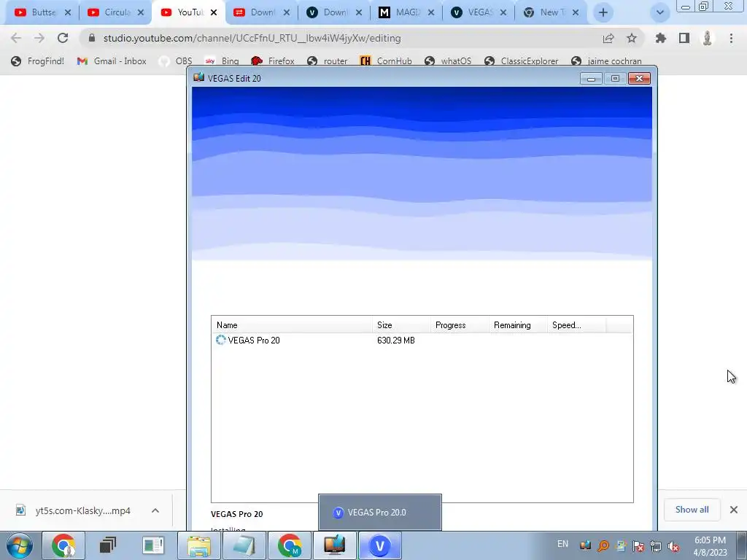This screenshot has height=560, width=747.
Task: Close the New Tab tab
Action: pyautogui.click(x=576, y=13)
